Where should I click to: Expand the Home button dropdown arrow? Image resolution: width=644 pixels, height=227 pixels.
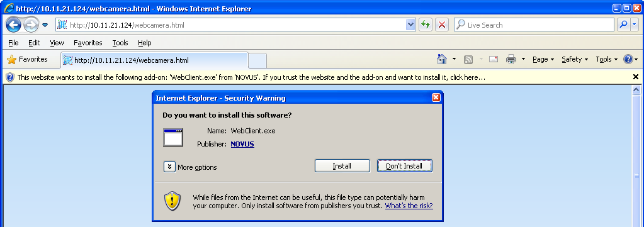(x=454, y=60)
